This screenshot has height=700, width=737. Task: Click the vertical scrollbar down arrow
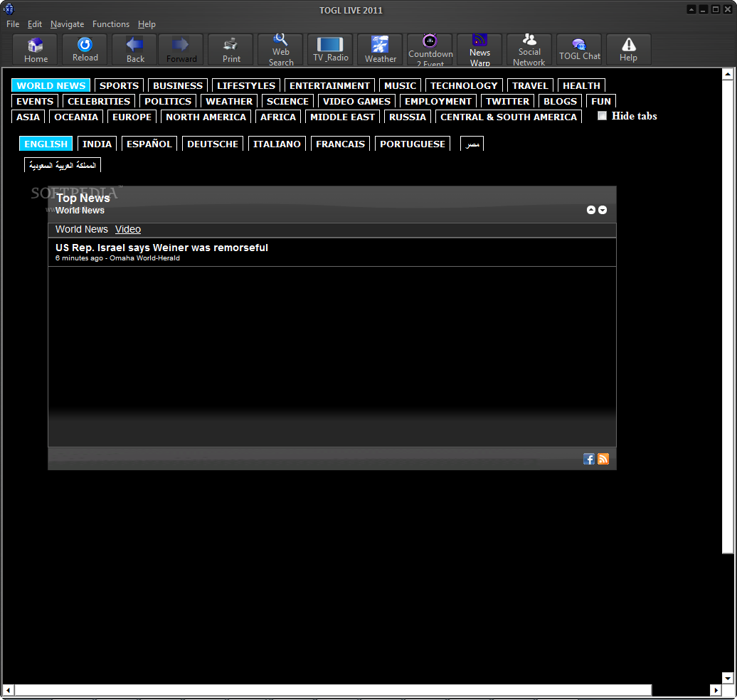[728, 678]
